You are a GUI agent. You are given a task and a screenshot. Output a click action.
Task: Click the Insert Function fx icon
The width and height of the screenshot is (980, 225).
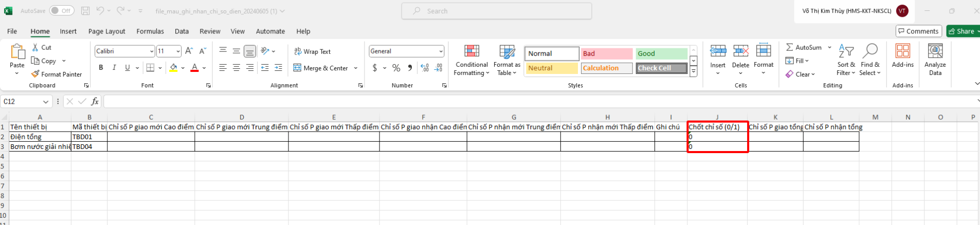click(95, 102)
